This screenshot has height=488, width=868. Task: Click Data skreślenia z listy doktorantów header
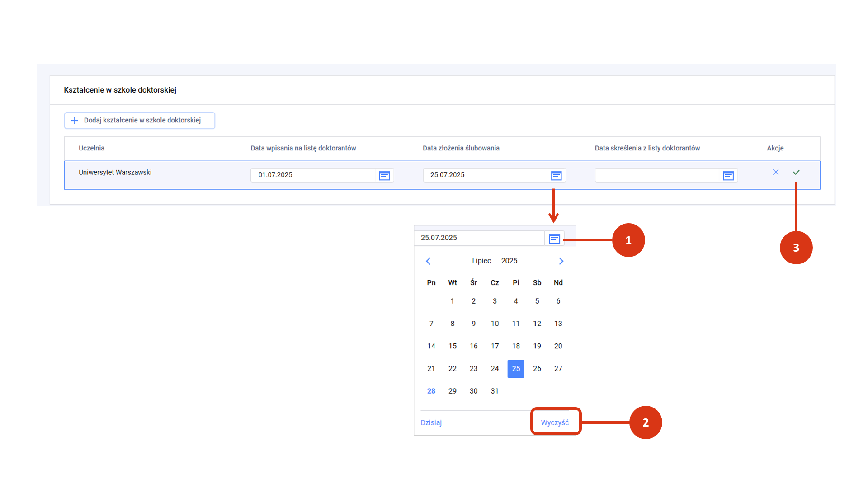(x=647, y=148)
